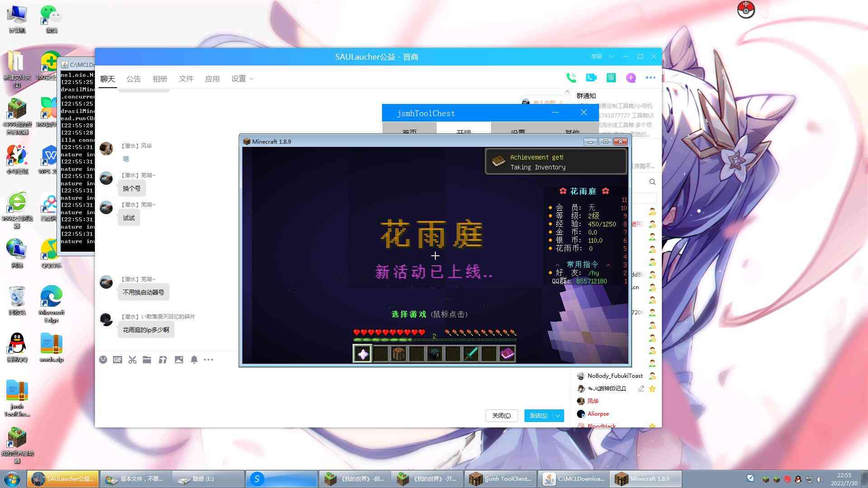
Task: Click the Pokeball input method icon
Action: click(x=746, y=9)
